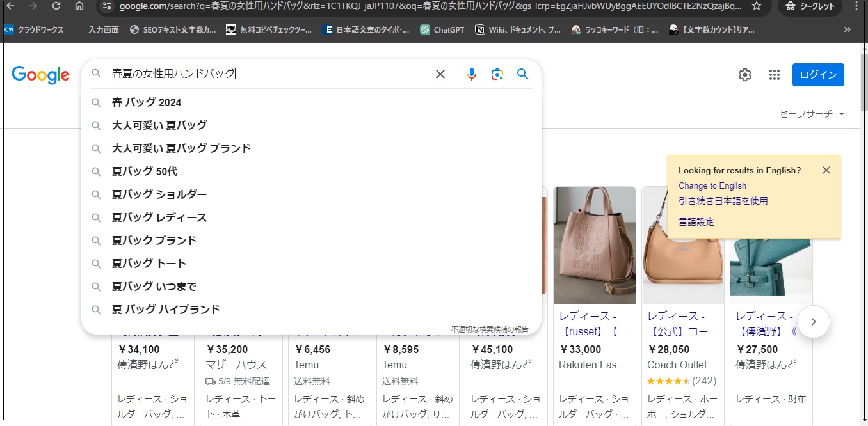
Task: Reload the page with refresh icon
Action: (56, 6)
